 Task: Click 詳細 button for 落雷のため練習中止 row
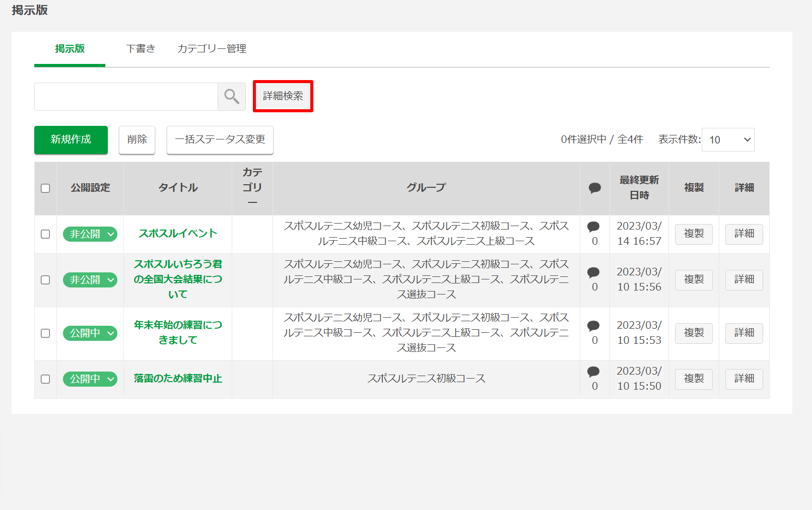click(744, 379)
